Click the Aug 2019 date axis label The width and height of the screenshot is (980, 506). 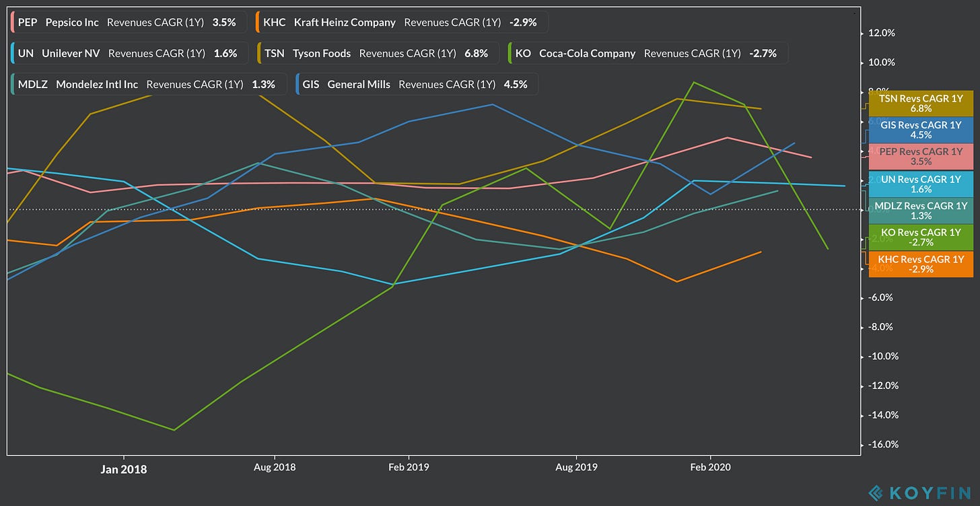pyautogui.click(x=576, y=467)
